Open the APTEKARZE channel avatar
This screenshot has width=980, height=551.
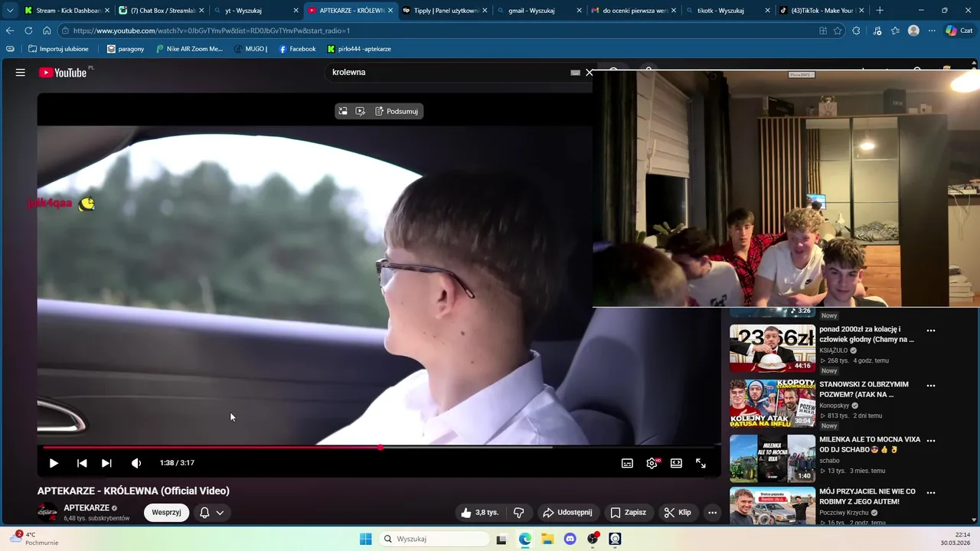pyautogui.click(x=47, y=513)
